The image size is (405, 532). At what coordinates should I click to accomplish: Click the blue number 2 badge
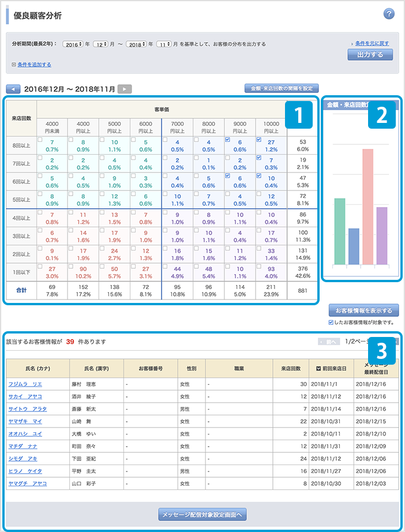coord(382,116)
